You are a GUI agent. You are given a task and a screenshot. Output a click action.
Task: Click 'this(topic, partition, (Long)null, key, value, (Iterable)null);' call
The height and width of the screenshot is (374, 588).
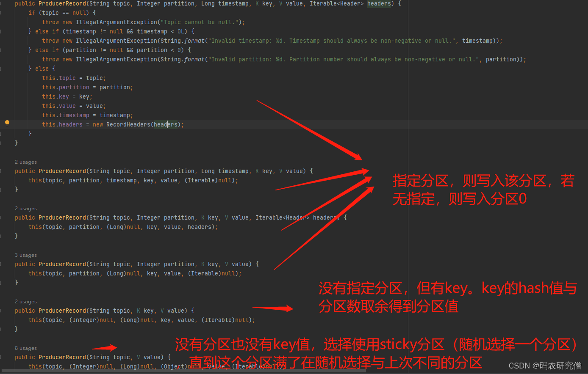(135, 273)
